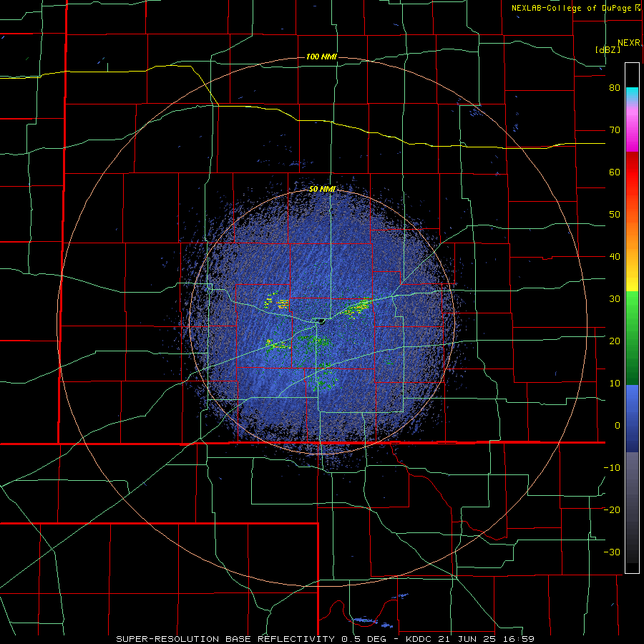Click the -20 dBZ legend value
Image resolution: width=644 pixels, height=644 pixels.
tap(612, 510)
